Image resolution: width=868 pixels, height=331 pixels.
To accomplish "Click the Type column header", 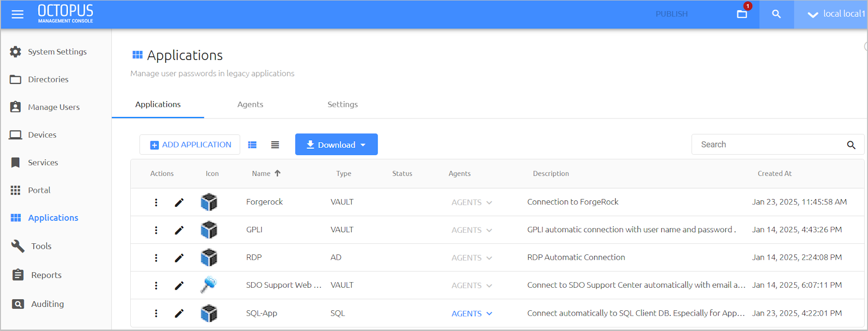I will click(x=344, y=173).
